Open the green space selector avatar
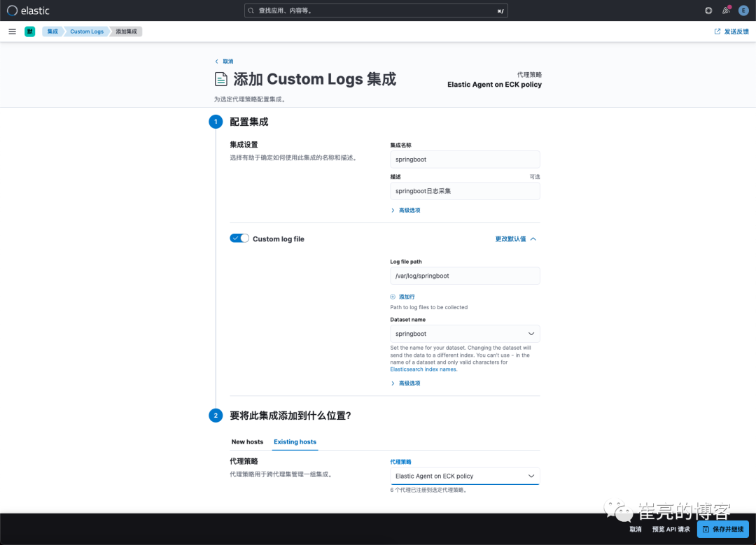This screenshot has width=756, height=545. coord(30,31)
